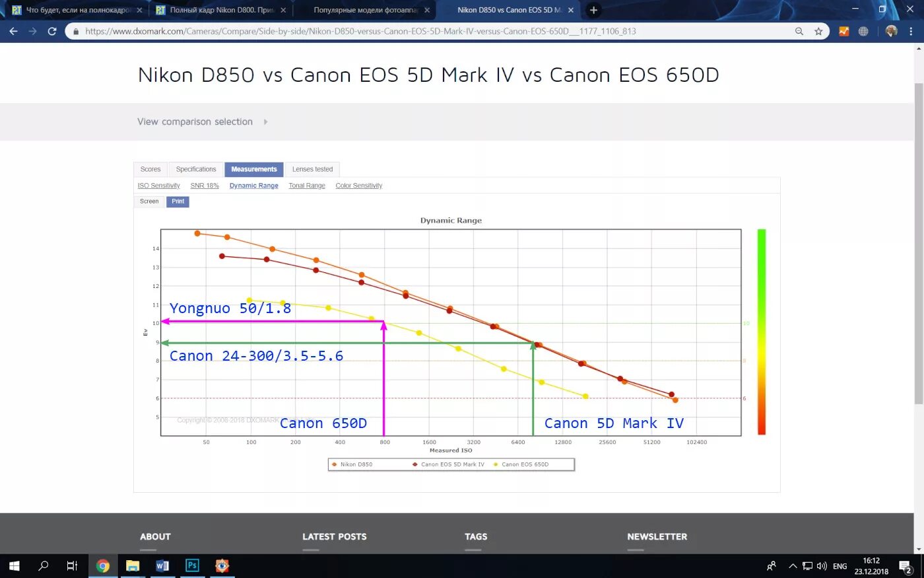Click the page title 'Nikon D850 vs Canon EOS 5D Mark IV'

coord(428,75)
